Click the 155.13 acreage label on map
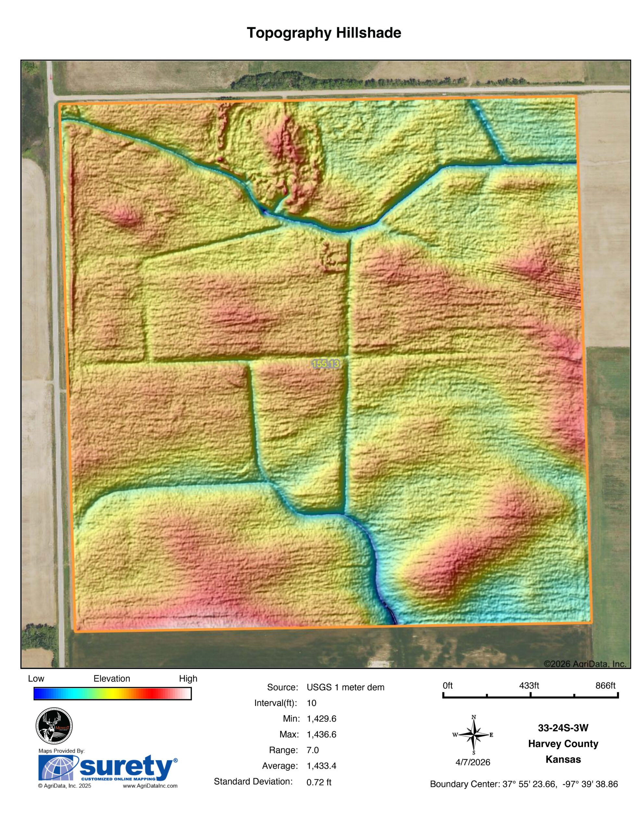 (325, 364)
